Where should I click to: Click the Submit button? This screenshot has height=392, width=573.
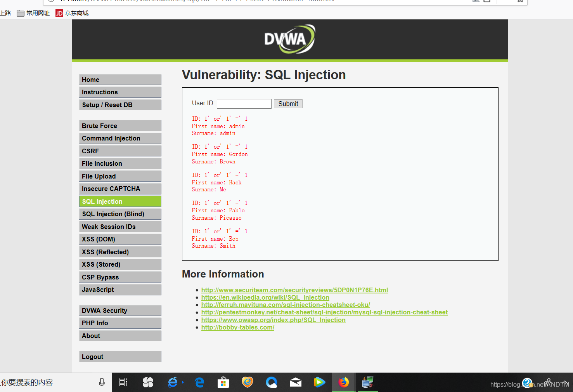(288, 104)
